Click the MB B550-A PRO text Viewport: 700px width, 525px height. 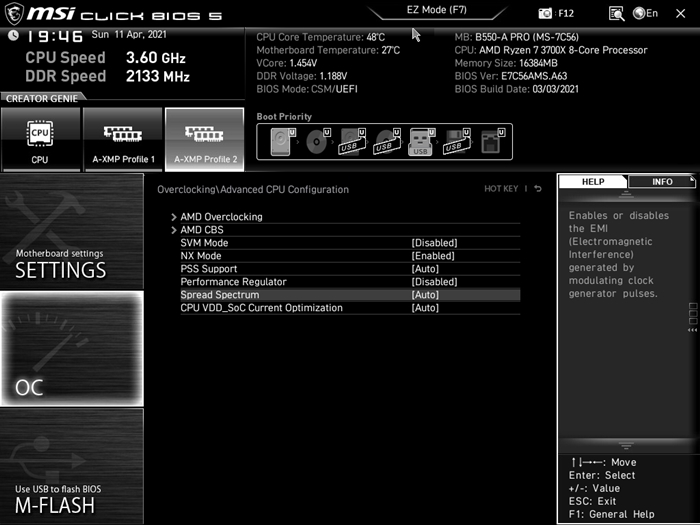coord(517,37)
